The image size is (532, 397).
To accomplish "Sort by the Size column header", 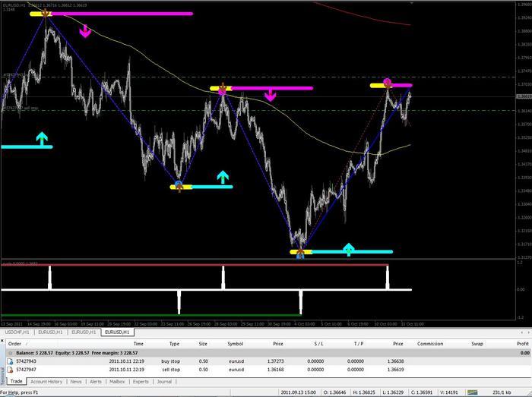I will pyautogui.click(x=203, y=344).
